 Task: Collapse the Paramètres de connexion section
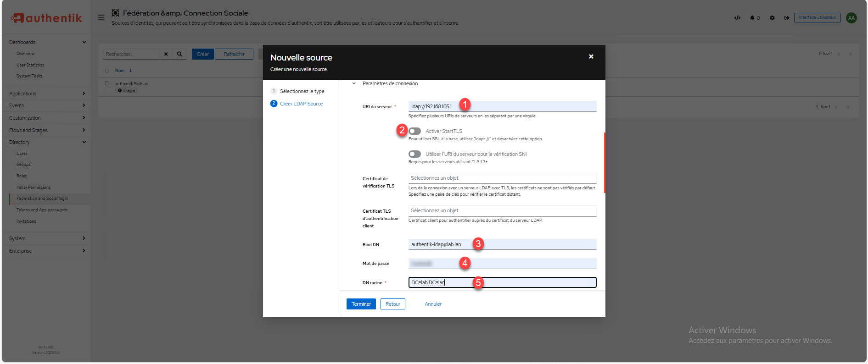[x=354, y=83]
